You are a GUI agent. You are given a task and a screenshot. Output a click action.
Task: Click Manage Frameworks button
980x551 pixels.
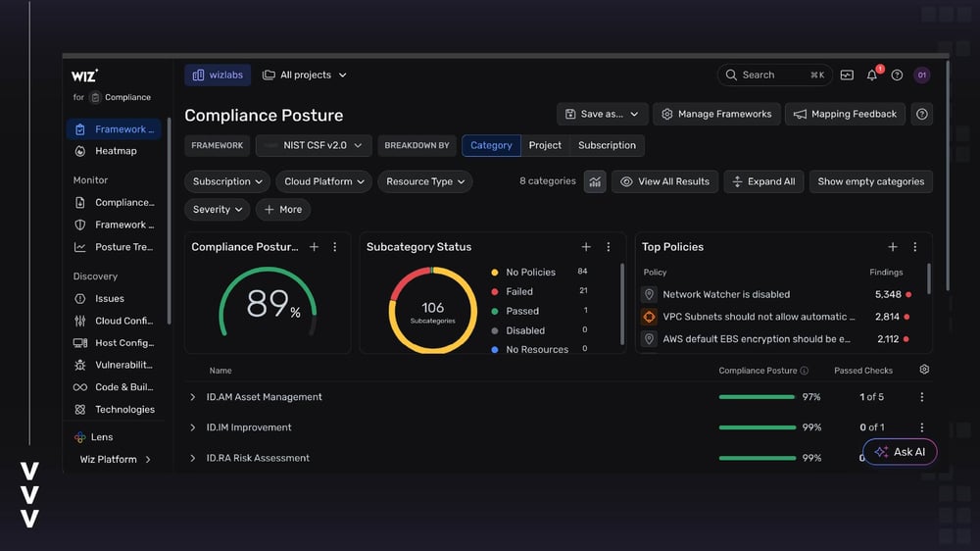(x=717, y=114)
